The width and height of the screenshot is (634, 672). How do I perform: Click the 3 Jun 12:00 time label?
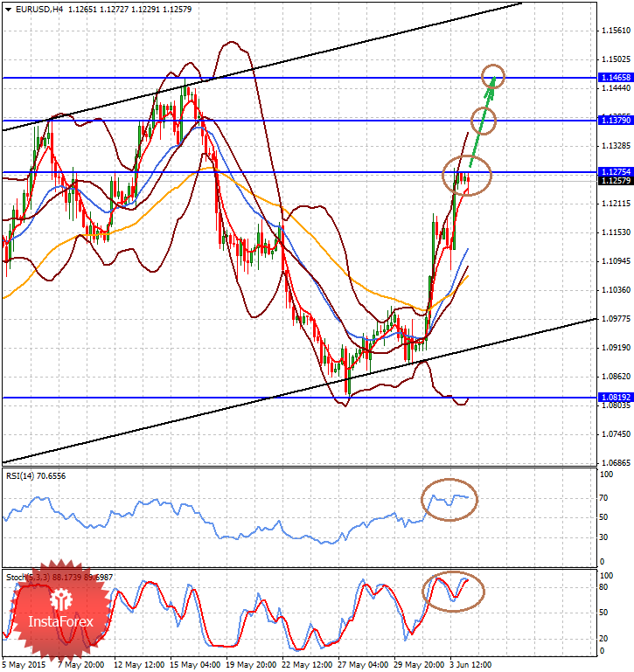[470, 665]
